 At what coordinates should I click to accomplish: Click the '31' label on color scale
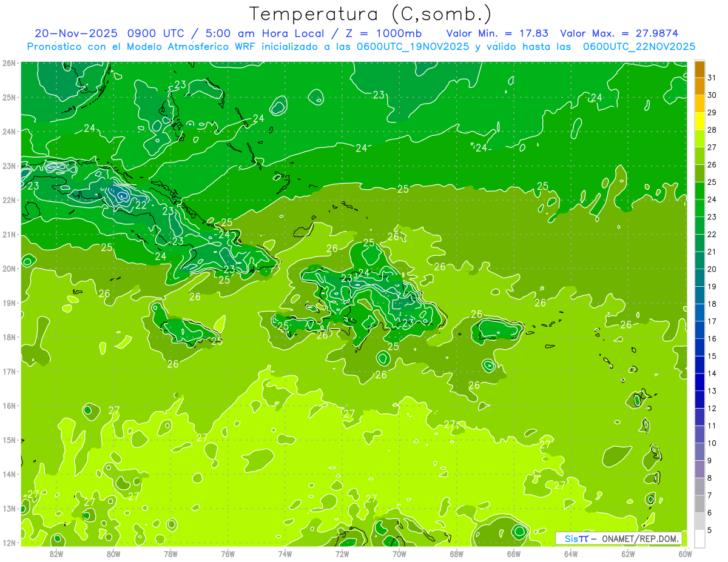point(712,78)
